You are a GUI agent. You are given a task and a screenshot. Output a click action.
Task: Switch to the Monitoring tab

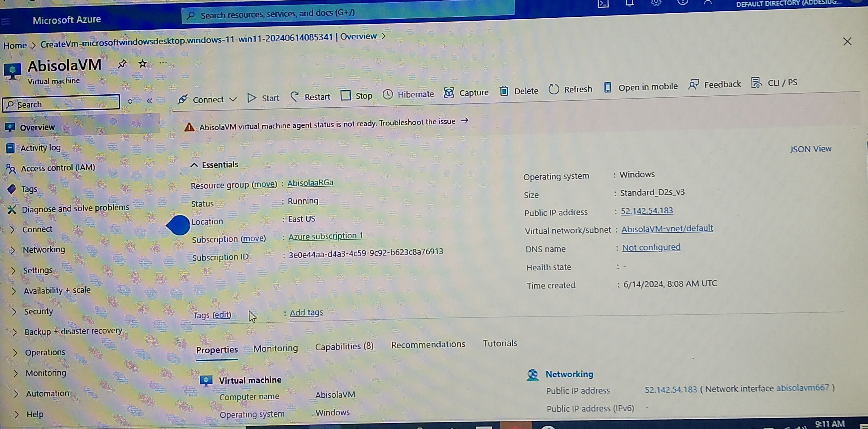[275, 348]
